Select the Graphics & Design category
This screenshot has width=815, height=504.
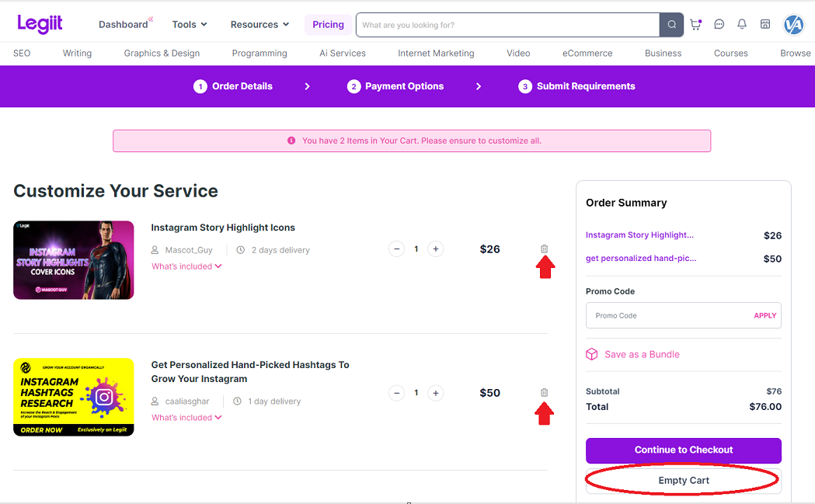click(x=162, y=53)
